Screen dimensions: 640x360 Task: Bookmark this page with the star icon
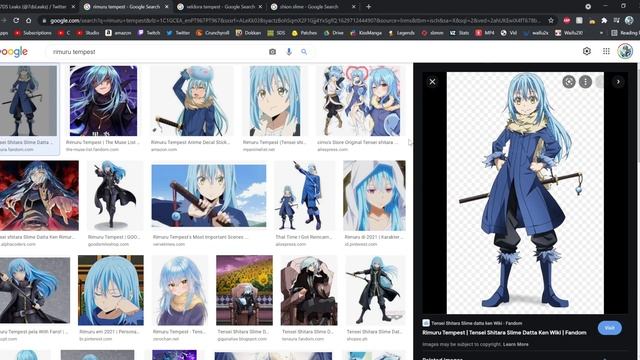coord(551,20)
